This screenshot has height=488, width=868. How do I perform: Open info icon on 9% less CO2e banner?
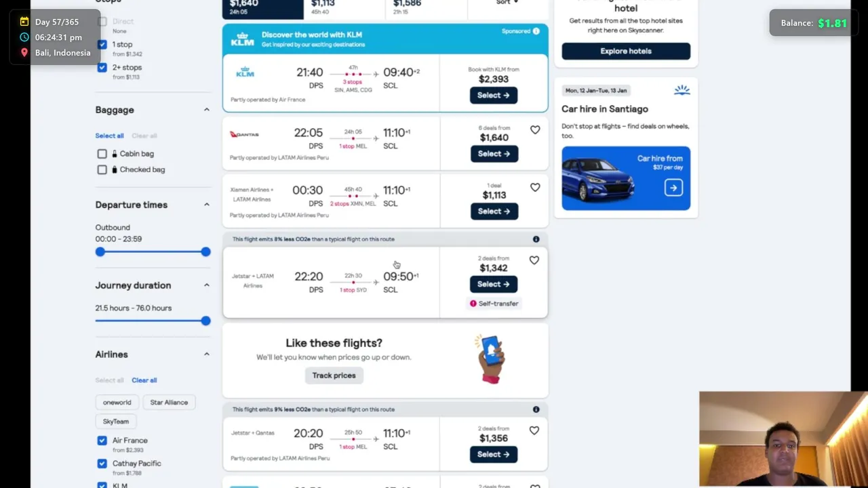[536, 409]
